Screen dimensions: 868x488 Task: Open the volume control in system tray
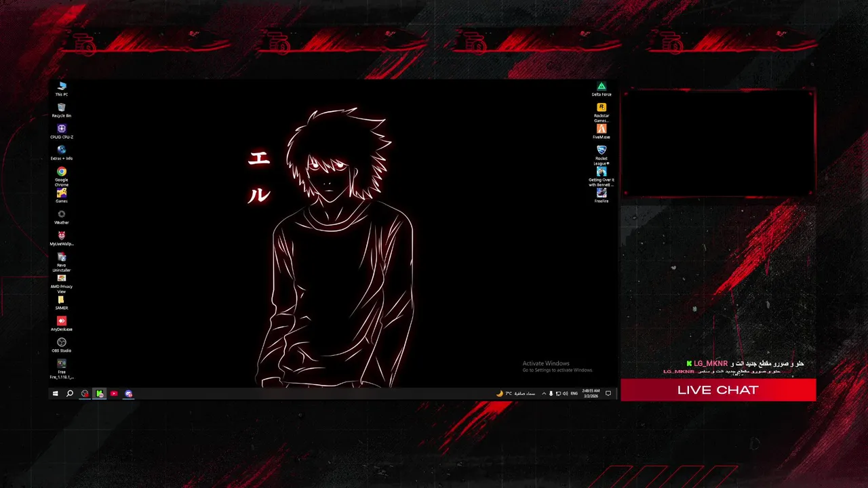(566, 393)
